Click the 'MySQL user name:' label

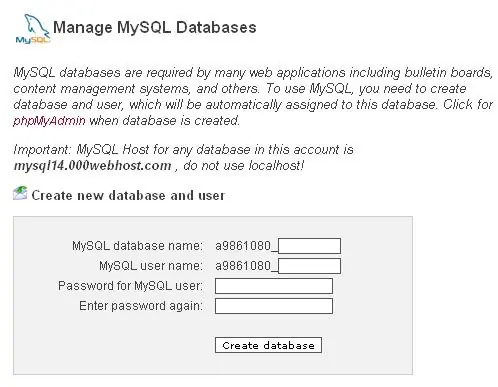[151, 266]
